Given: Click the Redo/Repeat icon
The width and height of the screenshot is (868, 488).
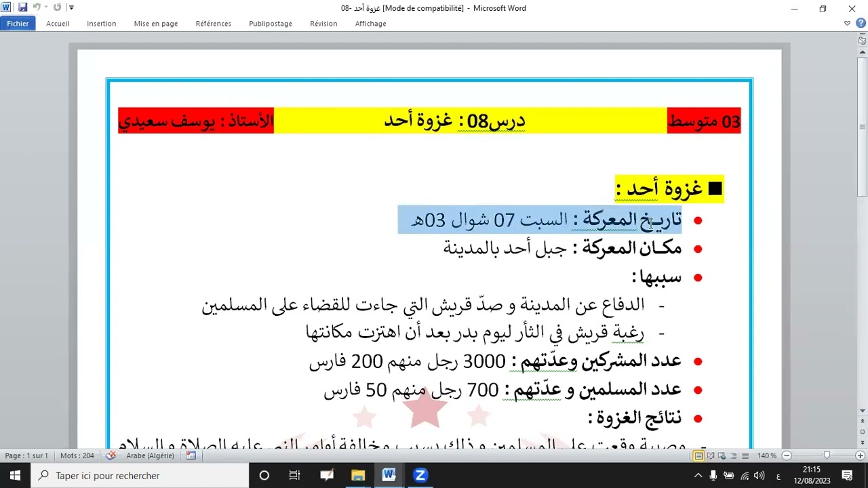Looking at the screenshot, I should [x=57, y=7].
